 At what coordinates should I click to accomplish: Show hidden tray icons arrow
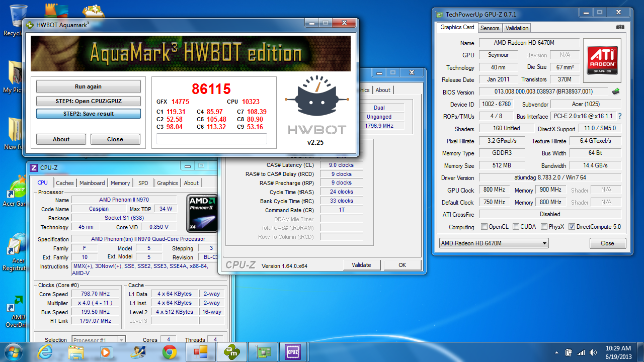point(555,352)
